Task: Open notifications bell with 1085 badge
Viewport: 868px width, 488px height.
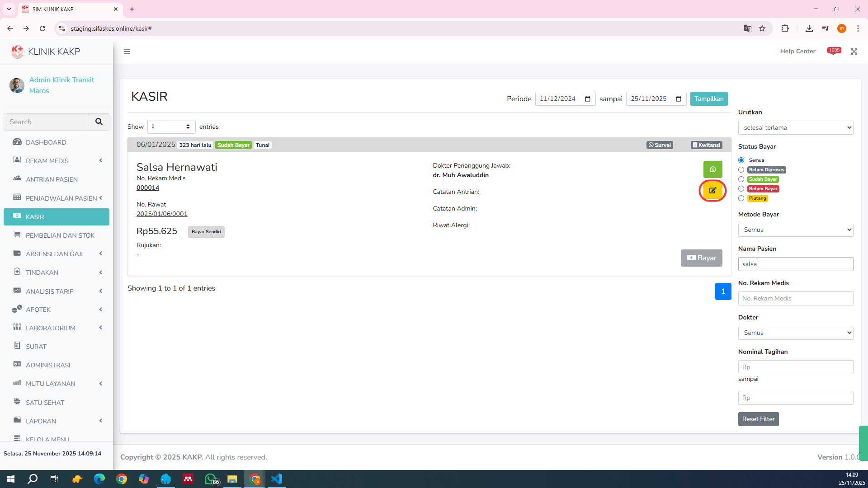Action: 833,52
